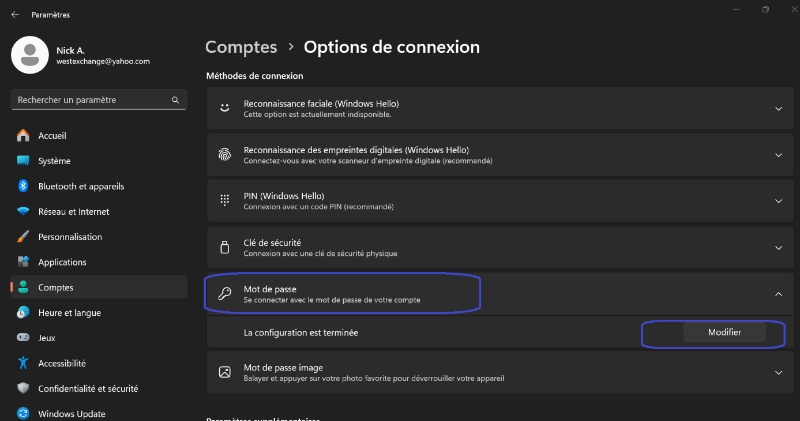
Task: Click the Personnalisation paintbrush icon
Action: (x=23, y=237)
